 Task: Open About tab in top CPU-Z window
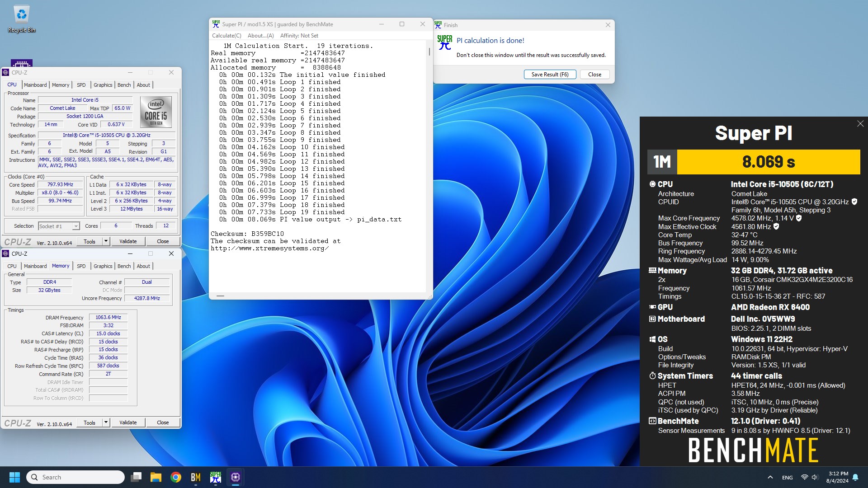pyautogui.click(x=143, y=85)
